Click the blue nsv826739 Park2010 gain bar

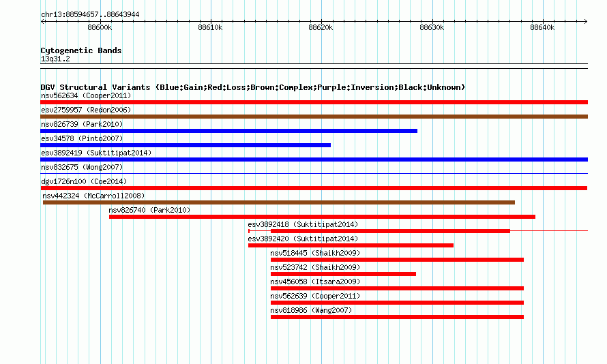tap(228, 131)
